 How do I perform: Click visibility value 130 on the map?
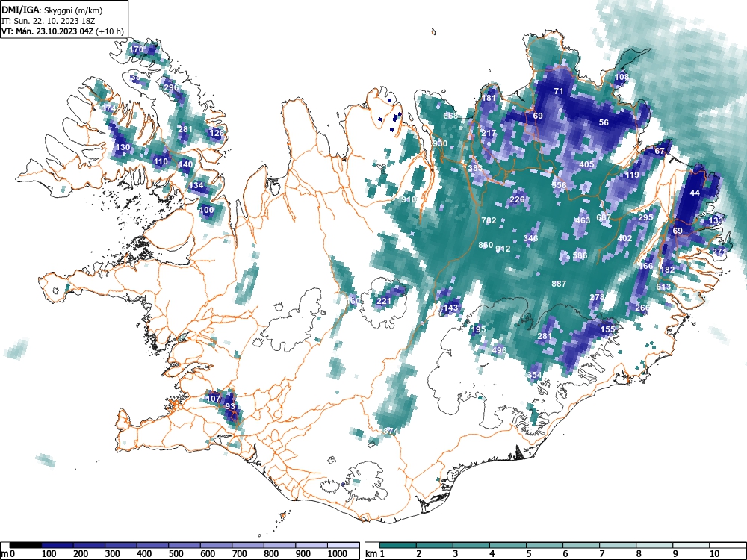[123, 147]
